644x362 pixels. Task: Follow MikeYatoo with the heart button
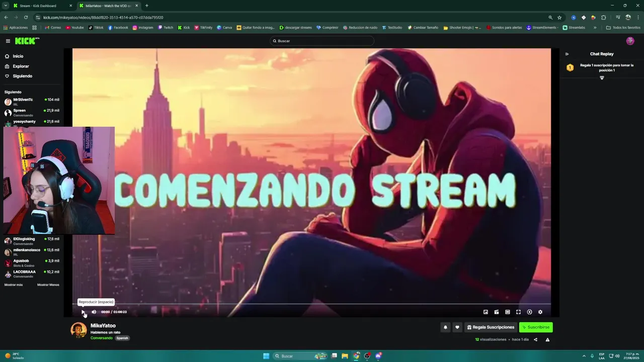457,327
